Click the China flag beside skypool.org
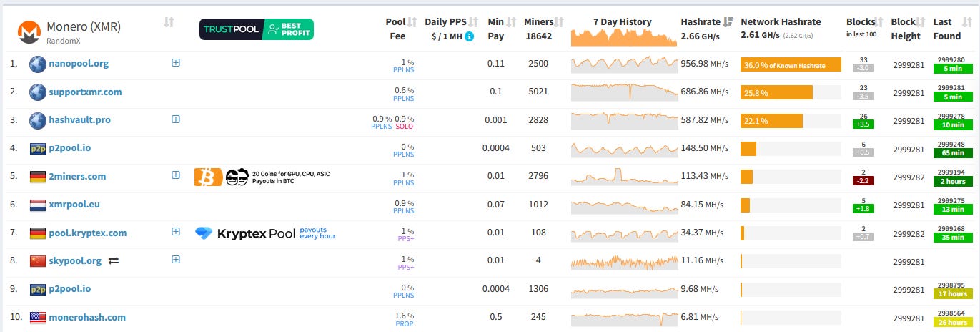This screenshot has width=980, height=332. (x=37, y=261)
